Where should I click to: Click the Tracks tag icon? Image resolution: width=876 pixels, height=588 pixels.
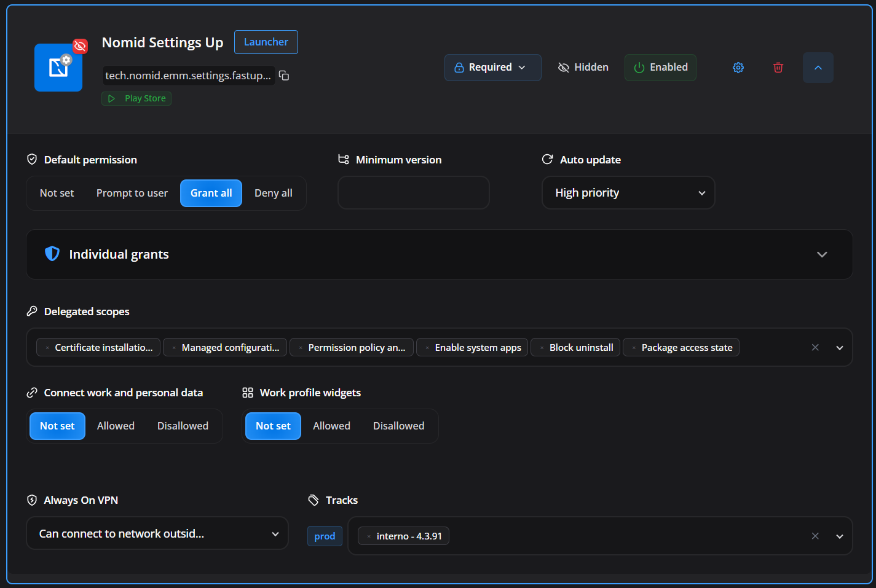314,500
